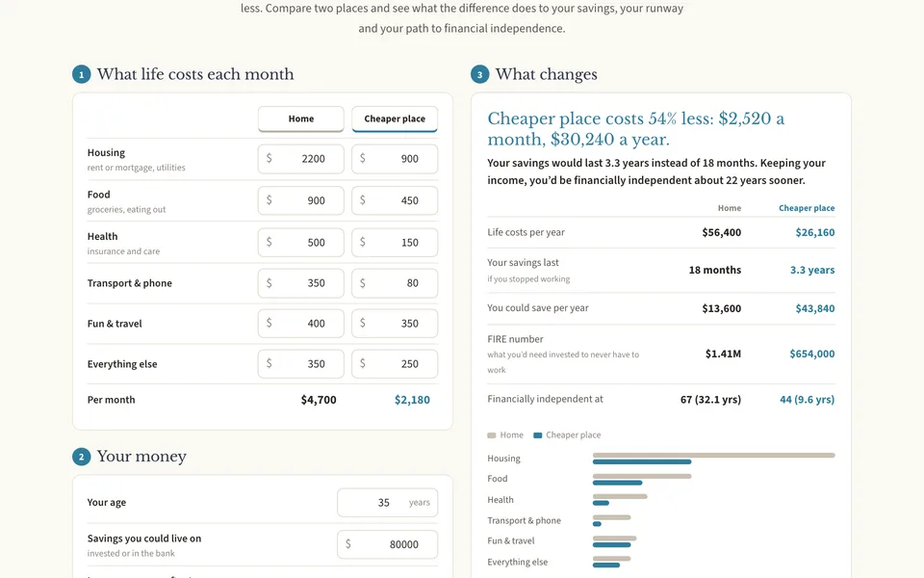This screenshot has height=578, width=924.
Task: Edit Cheaper place everything else field showing 250
Action: pyautogui.click(x=395, y=364)
